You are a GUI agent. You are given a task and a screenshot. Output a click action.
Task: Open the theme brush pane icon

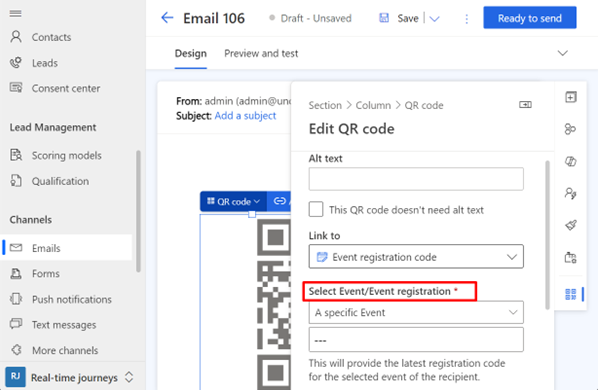(x=570, y=225)
